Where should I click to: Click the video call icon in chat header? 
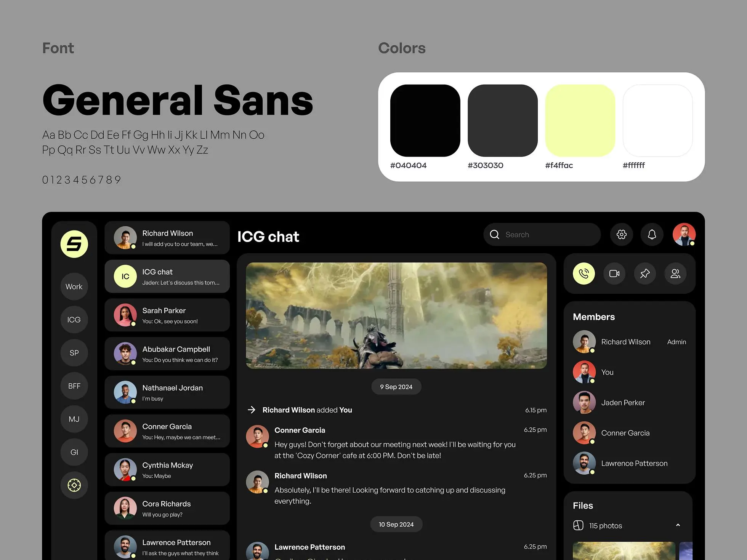tap(614, 274)
